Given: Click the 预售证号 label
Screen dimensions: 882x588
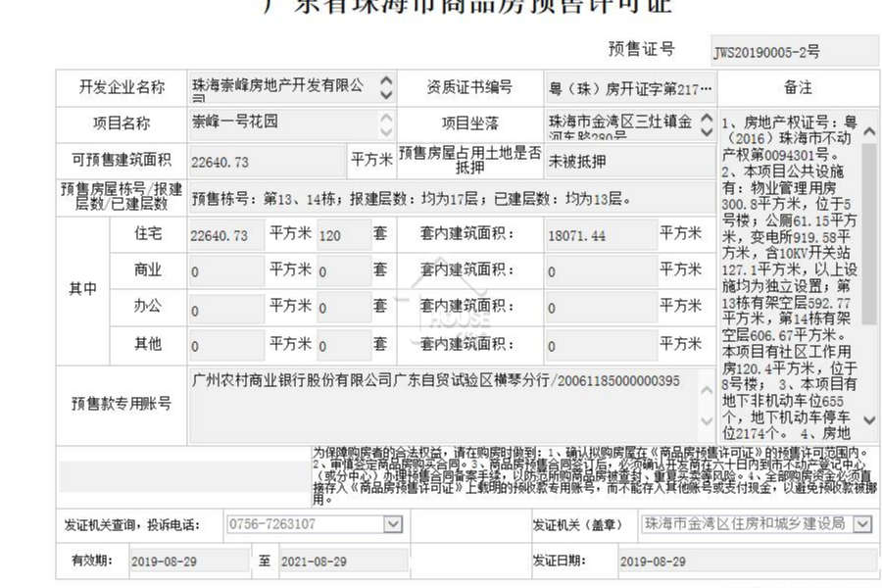Looking at the screenshot, I should pyautogui.click(x=641, y=49).
